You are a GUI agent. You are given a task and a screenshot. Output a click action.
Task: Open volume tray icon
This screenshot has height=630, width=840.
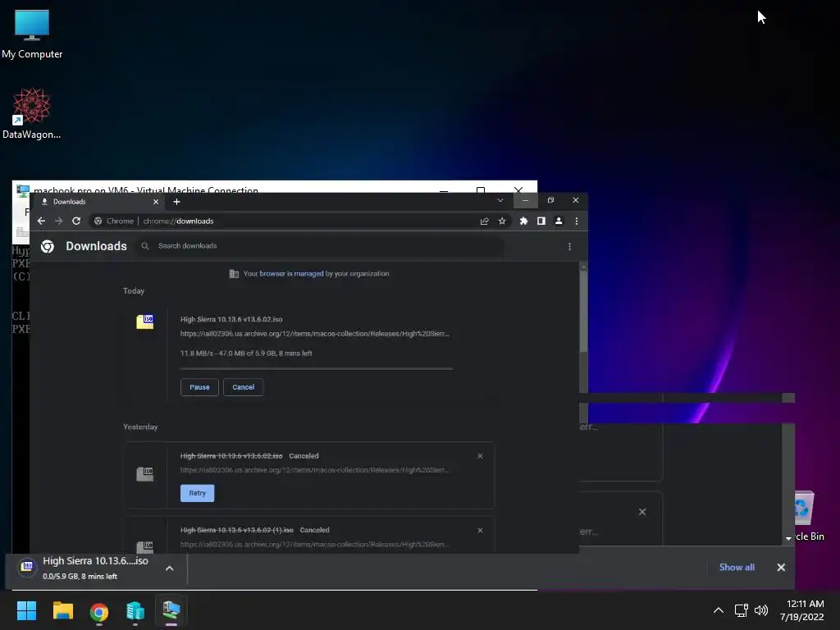pyautogui.click(x=760, y=610)
